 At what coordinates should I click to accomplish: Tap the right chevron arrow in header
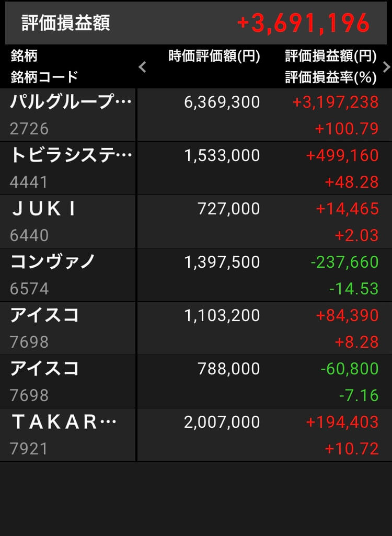(x=387, y=67)
